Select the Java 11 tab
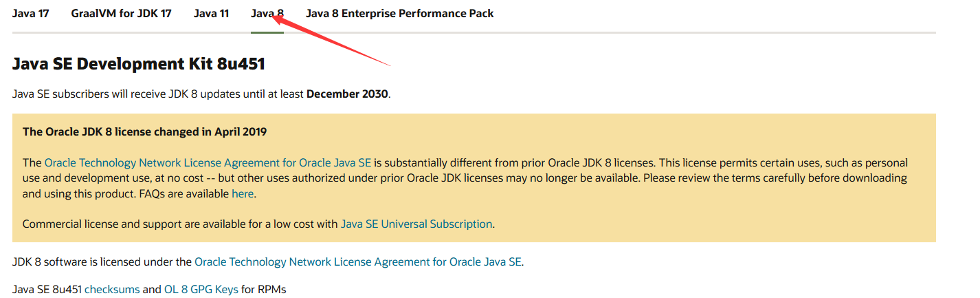The height and width of the screenshot is (298, 980). [211, 13]
